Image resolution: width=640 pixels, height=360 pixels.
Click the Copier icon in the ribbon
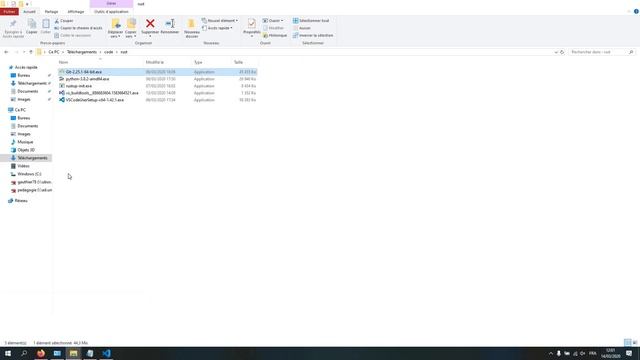click(x=31, y=24)
